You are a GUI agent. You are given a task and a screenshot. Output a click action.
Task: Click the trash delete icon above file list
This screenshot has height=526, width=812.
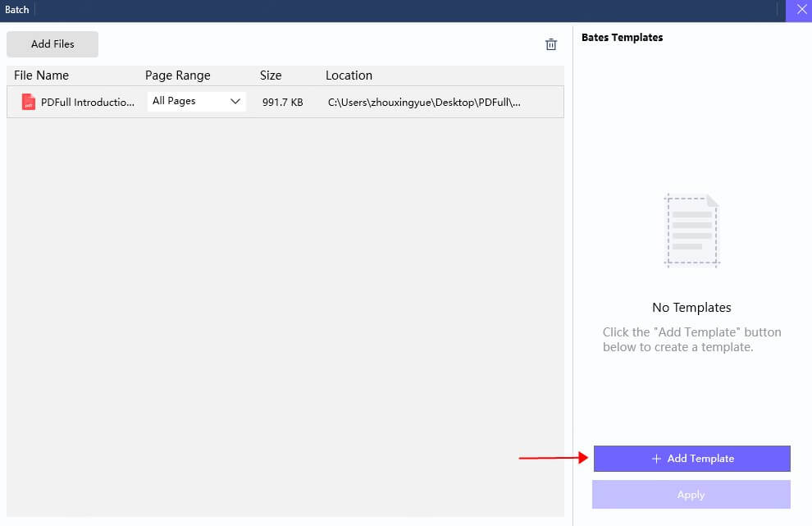[550, 44]
